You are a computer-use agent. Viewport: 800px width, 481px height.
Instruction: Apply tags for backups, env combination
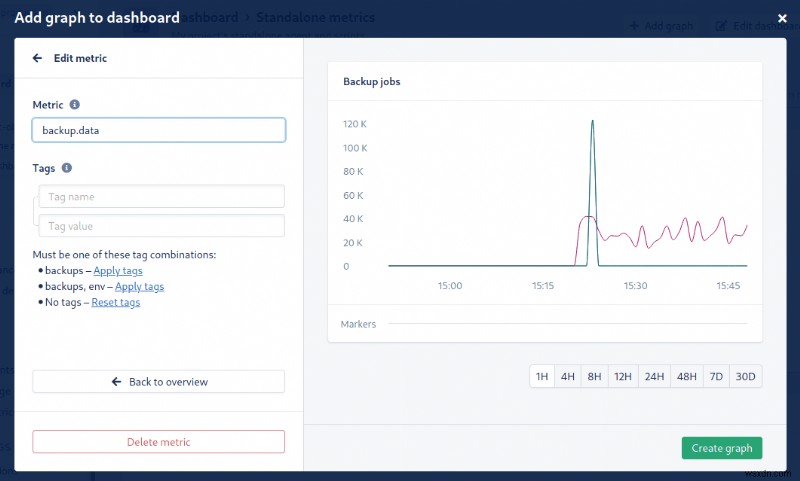point(139,287)
